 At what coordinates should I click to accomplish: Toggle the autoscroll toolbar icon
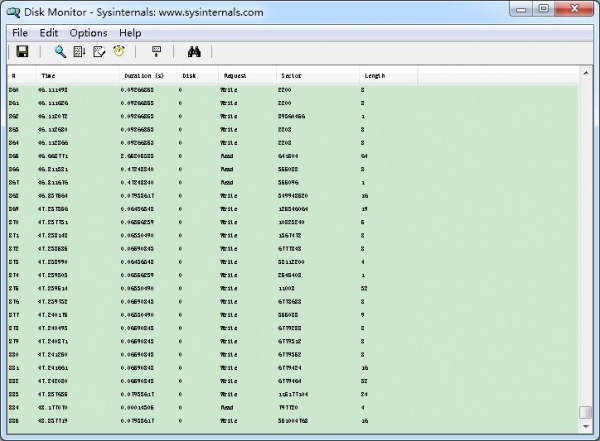point(79,52)
